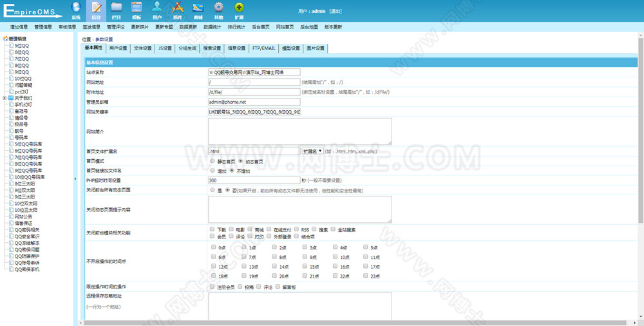The image size is (644, 326).
Task: Check the 全站搜索 checkbox
Action: 333,229
